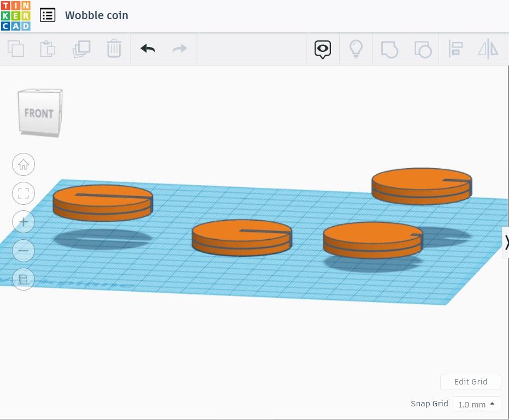Zoom in with the plus button
The height and width of the screenshot is (420, 509).
click(x=23, y=222)
